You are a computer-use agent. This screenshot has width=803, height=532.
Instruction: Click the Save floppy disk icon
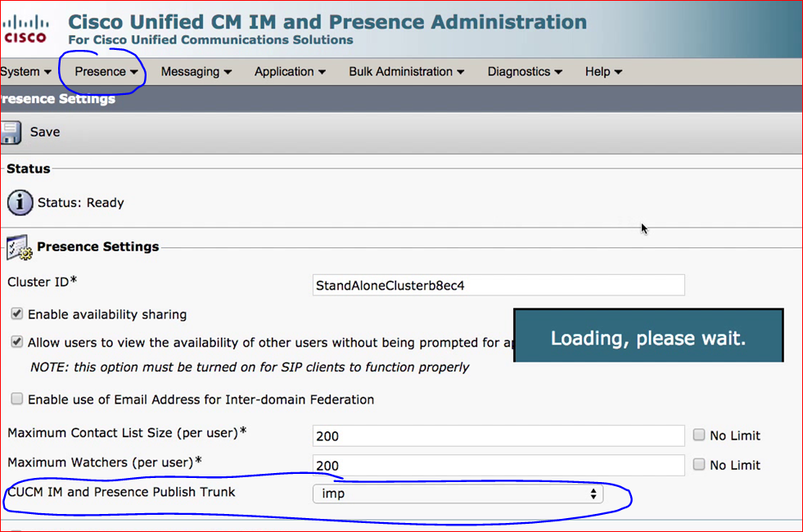(x=11, y=133)
